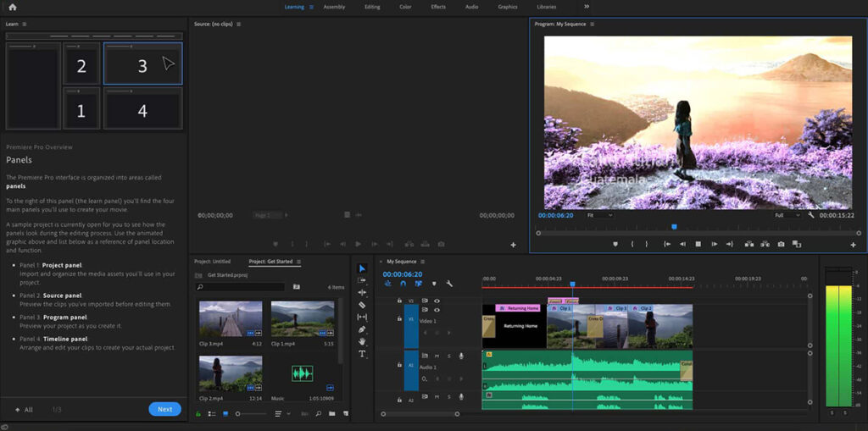This screenshot has height=431, width=868.
Task: Select the Type tool
Action: [x=362, y=354]
